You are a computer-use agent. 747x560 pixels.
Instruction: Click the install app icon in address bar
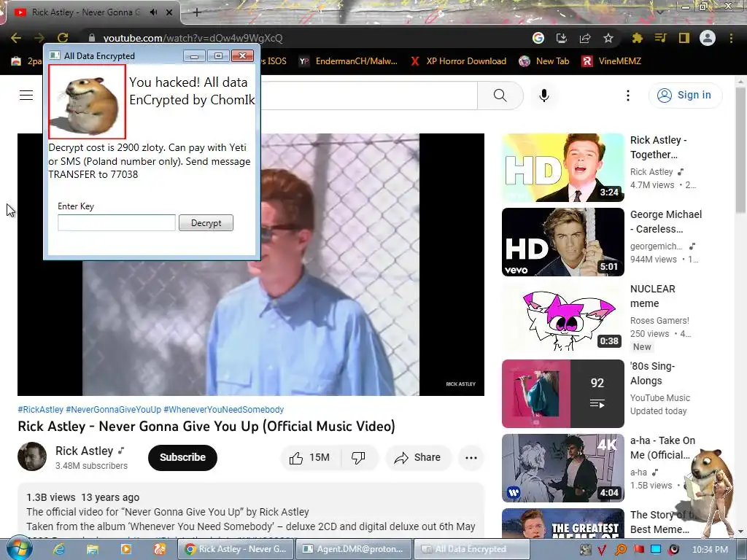[x=561, y=38]
